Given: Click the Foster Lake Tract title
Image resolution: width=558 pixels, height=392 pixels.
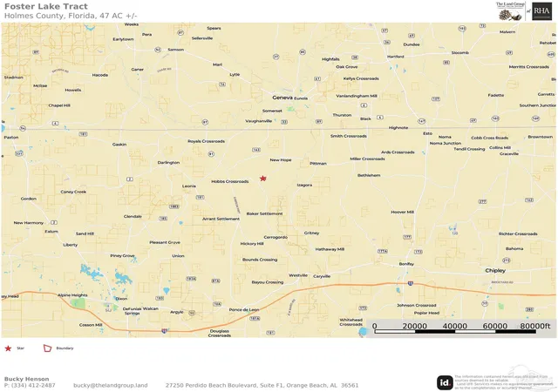Looking at the screenshot, I should coord(46,6).
